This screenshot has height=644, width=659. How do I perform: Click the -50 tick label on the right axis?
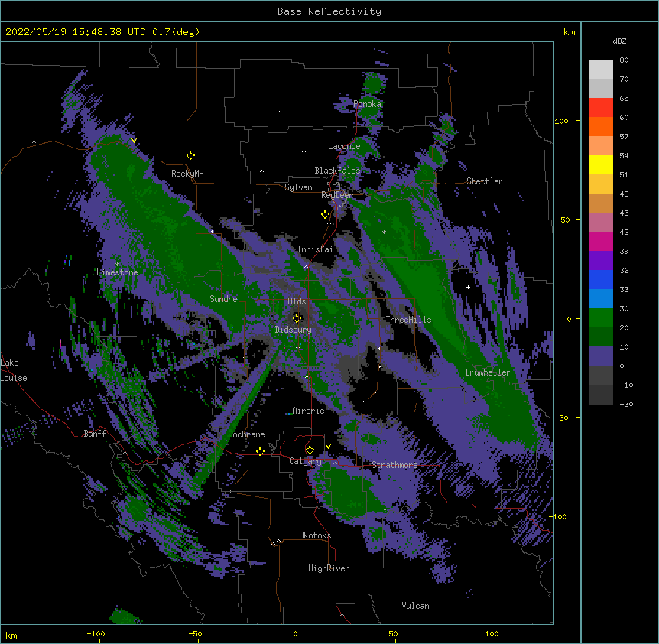[x=561, y=418]
